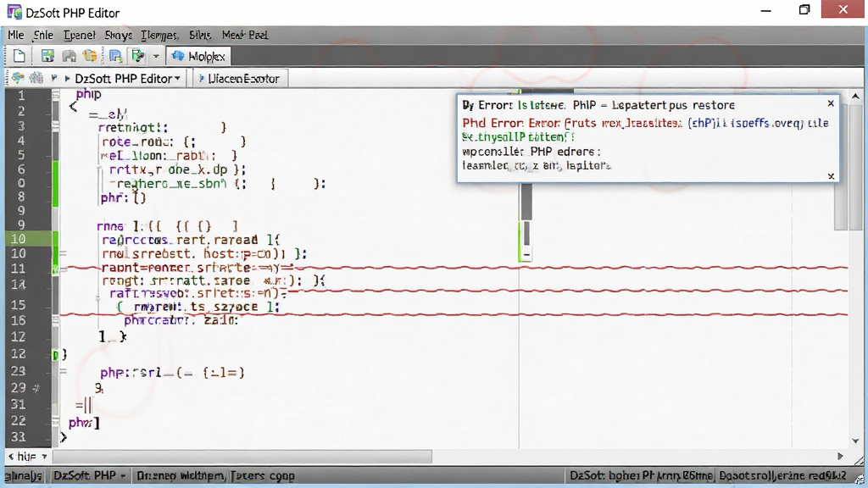Screen dimensions: 868x488
Task: Open the Meat Pael menu
Action: (x=245, y=35)
